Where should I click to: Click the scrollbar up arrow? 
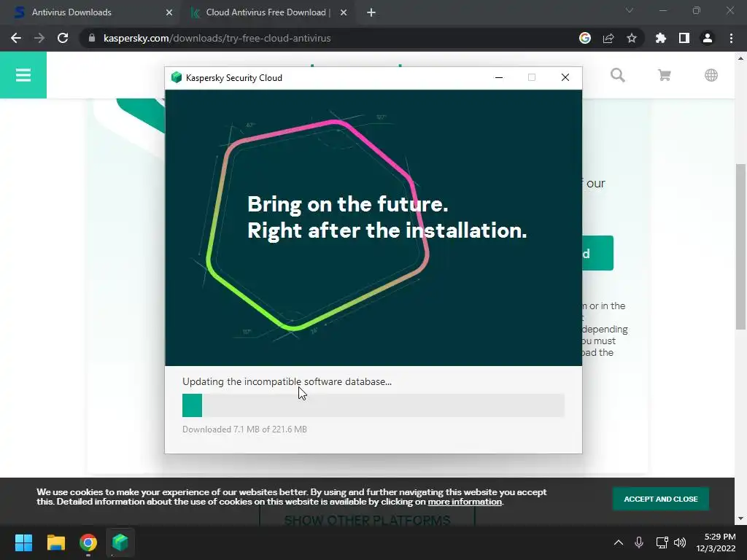point(740,58)
